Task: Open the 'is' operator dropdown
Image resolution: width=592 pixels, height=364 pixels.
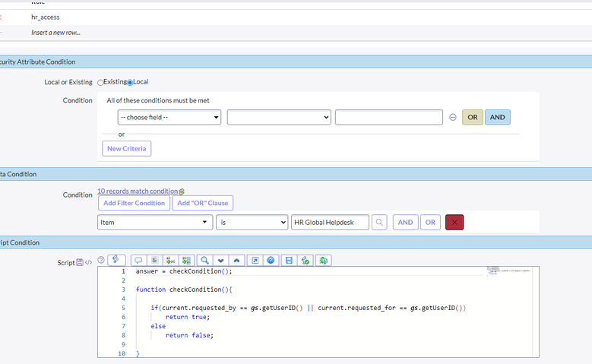Action: tap(252, 223)
